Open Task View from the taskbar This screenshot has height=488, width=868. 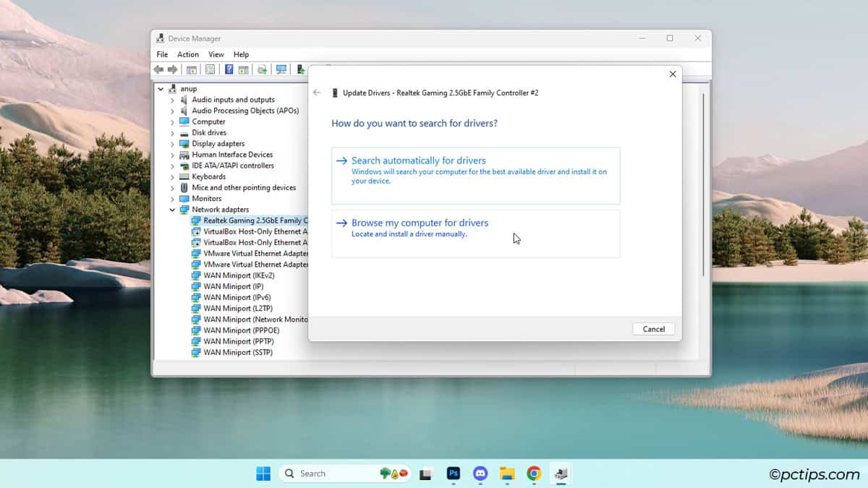(426, 474)
